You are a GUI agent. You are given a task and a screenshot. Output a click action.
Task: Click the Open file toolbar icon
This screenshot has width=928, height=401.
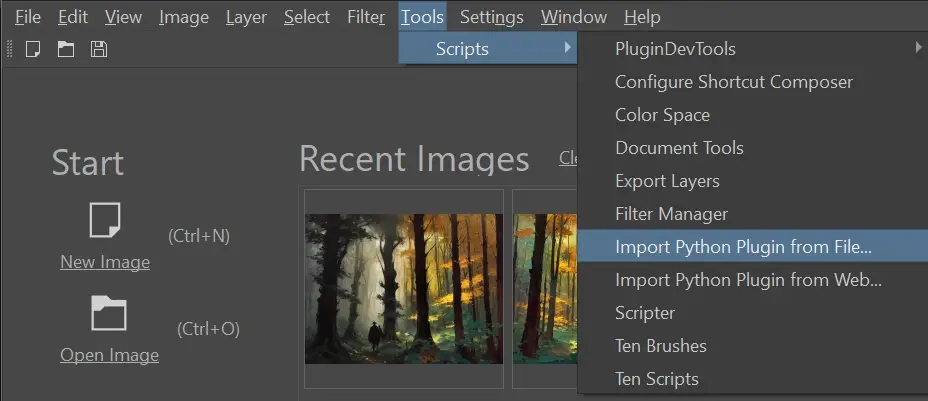pos(66,49)
